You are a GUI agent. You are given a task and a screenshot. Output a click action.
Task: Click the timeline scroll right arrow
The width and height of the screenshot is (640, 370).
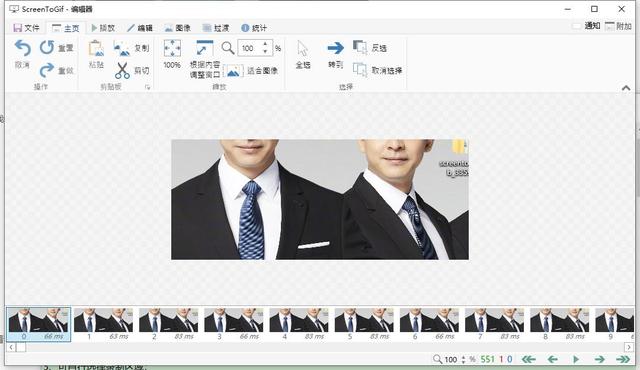[x=629, y=347]
